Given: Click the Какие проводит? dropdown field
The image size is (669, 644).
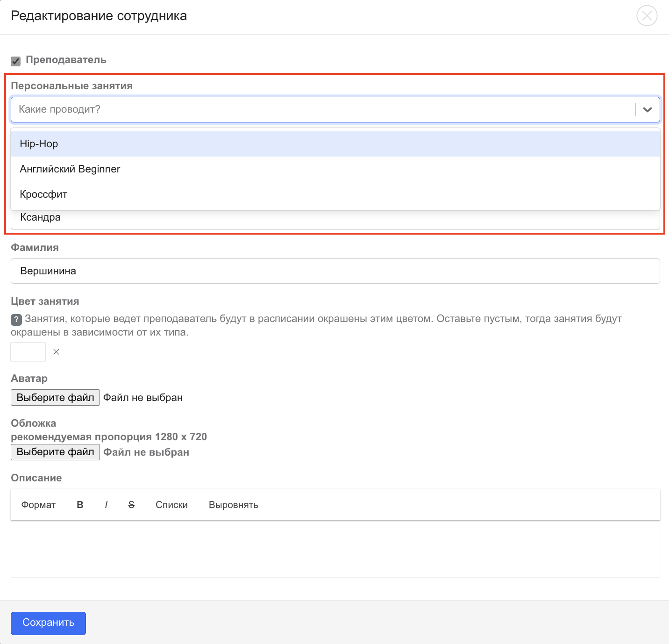Looking at the screenshot, I should coord(322,109).
